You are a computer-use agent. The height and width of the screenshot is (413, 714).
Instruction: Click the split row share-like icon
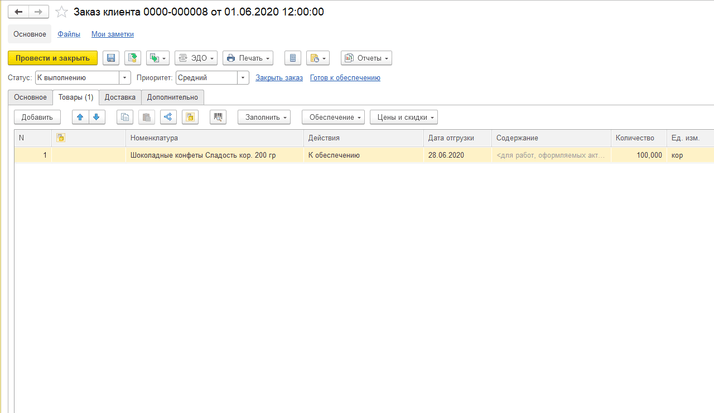(168, 117)
